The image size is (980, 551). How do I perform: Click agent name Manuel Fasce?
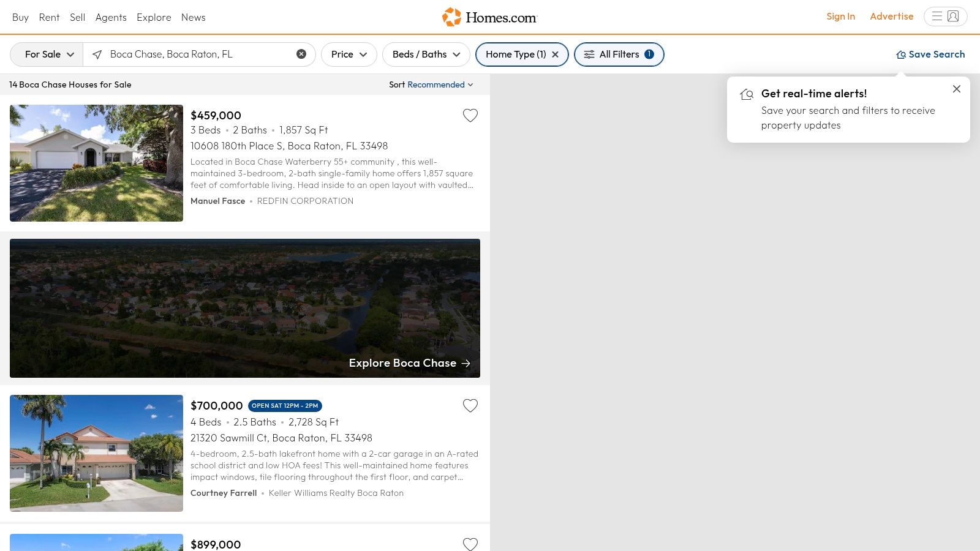tap(217, 201)
